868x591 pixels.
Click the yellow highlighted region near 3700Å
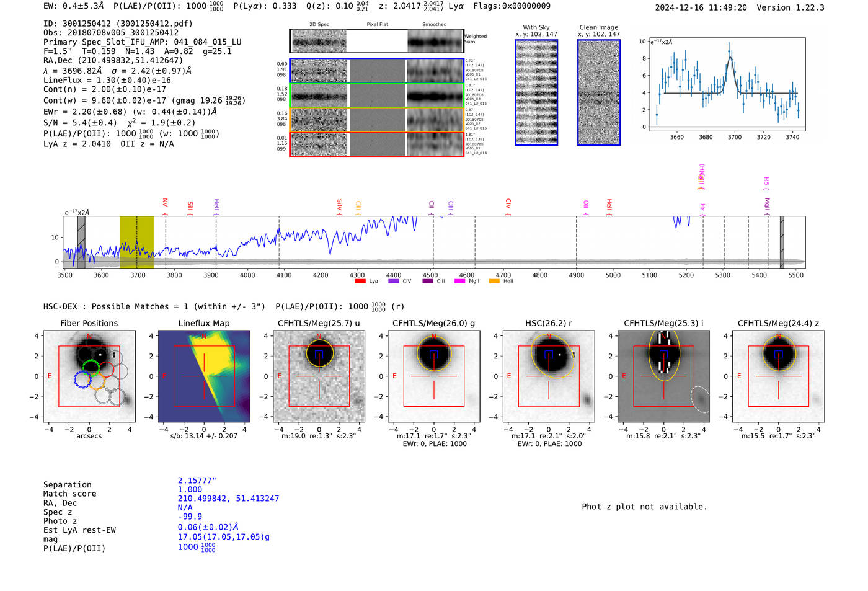coord(136,242)
